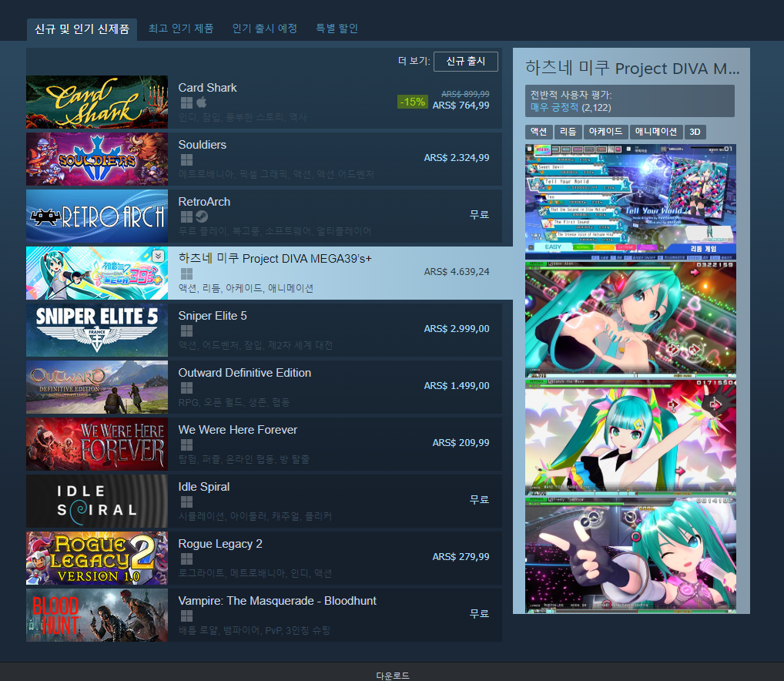Viewport: 784px width, 681px height.
Task: Click the We Were Here Forever title
Action: 238,430
